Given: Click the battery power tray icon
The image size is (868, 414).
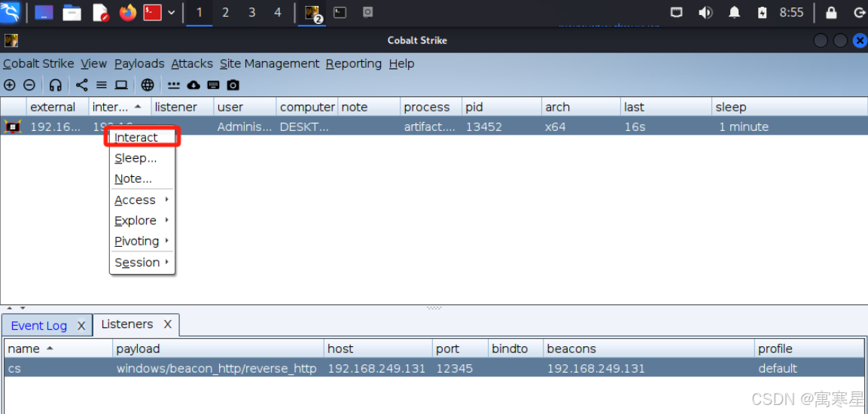Looking at the screenshot, I should click(763, 12).
